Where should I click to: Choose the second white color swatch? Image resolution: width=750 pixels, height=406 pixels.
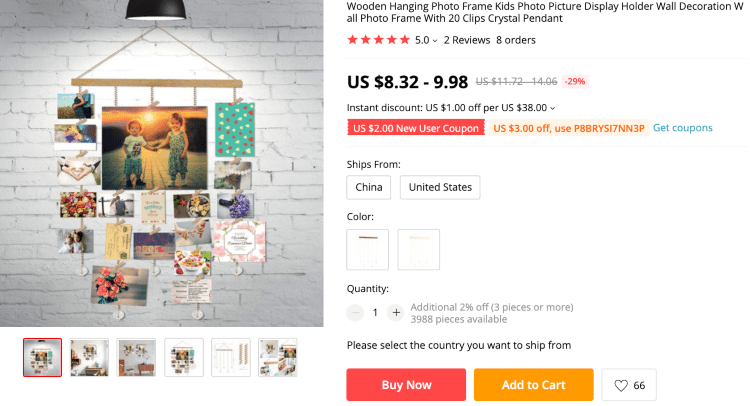[418, 249]
